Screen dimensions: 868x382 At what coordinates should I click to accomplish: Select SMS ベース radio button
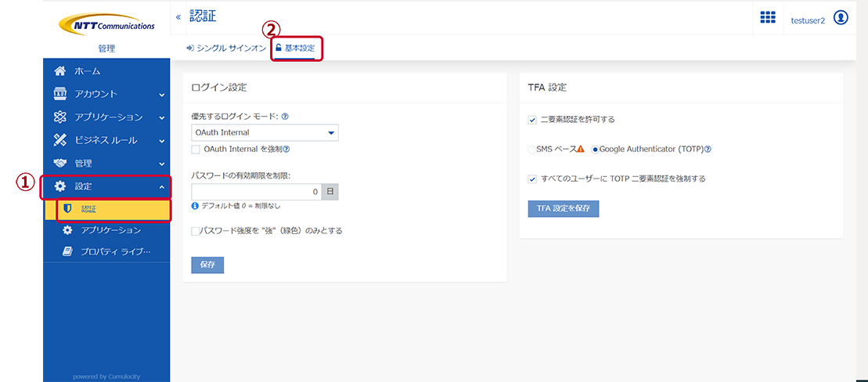[532, 150]
